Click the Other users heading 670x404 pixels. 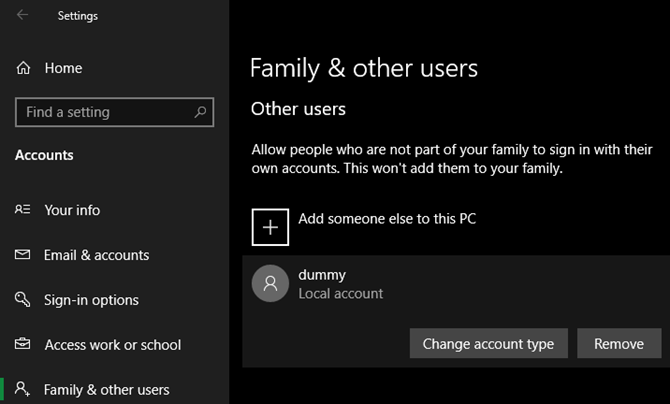point(298,109)
